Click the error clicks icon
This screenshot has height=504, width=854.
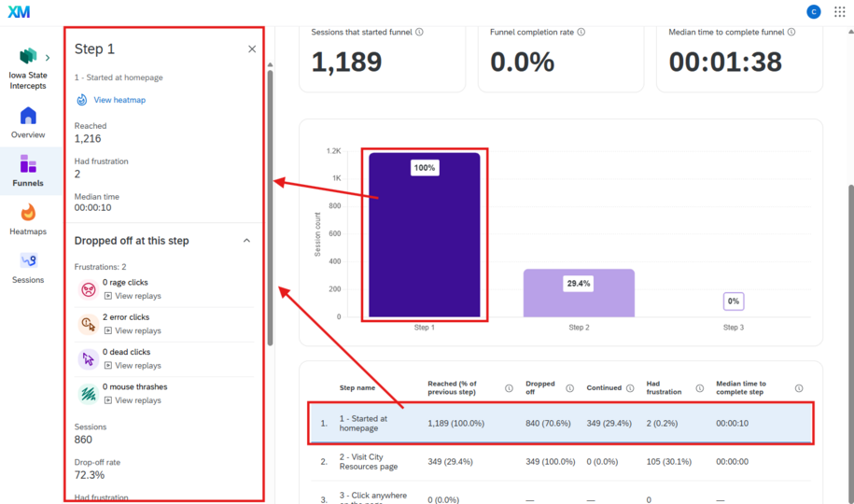click(x=88, y=324)
